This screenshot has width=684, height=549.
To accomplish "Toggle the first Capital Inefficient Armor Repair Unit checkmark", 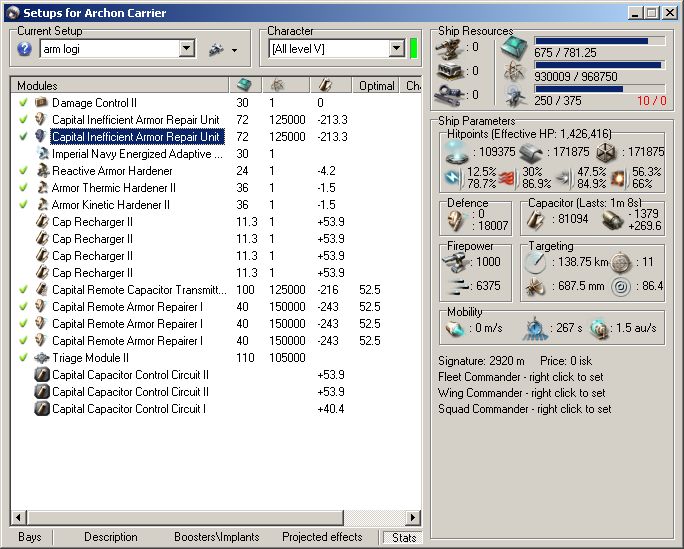I will 24,119.
